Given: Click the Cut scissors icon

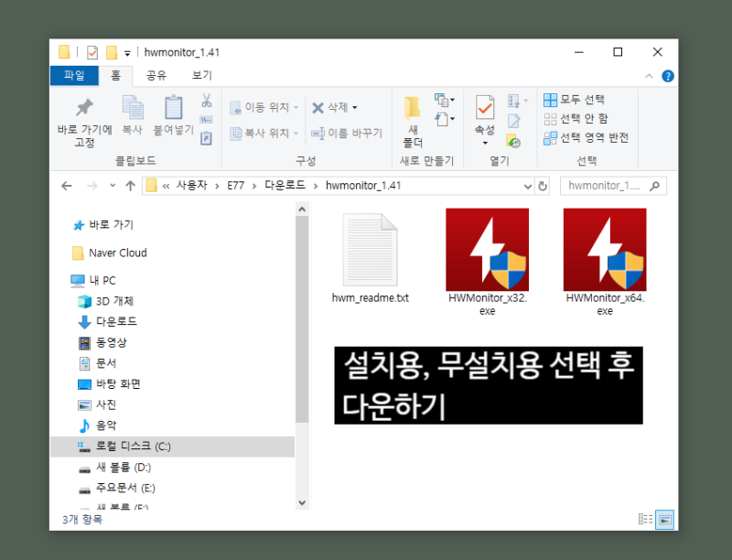Looking at the screenshot, I should (x=207, y=101).
